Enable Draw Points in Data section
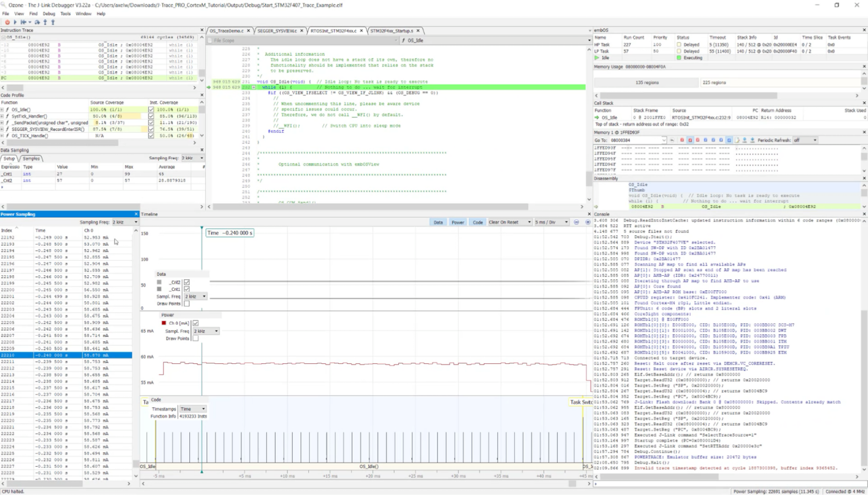Screen dimensions: 868x495 [x=187, y=304]
